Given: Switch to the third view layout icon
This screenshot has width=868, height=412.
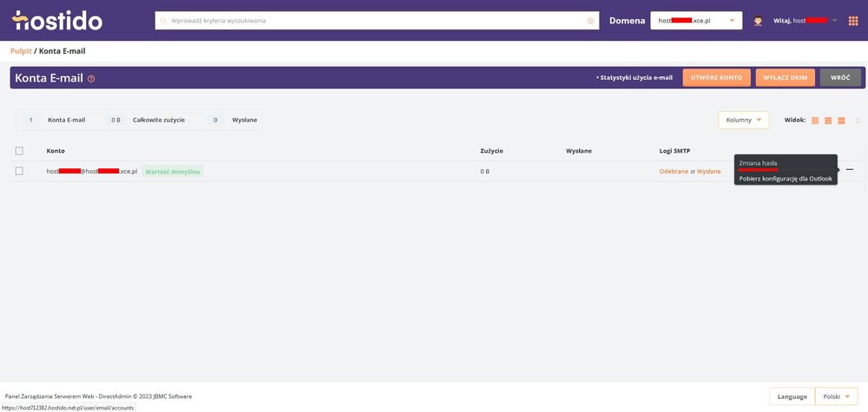Looking at the screenshot, I should (x=841, y=120).
